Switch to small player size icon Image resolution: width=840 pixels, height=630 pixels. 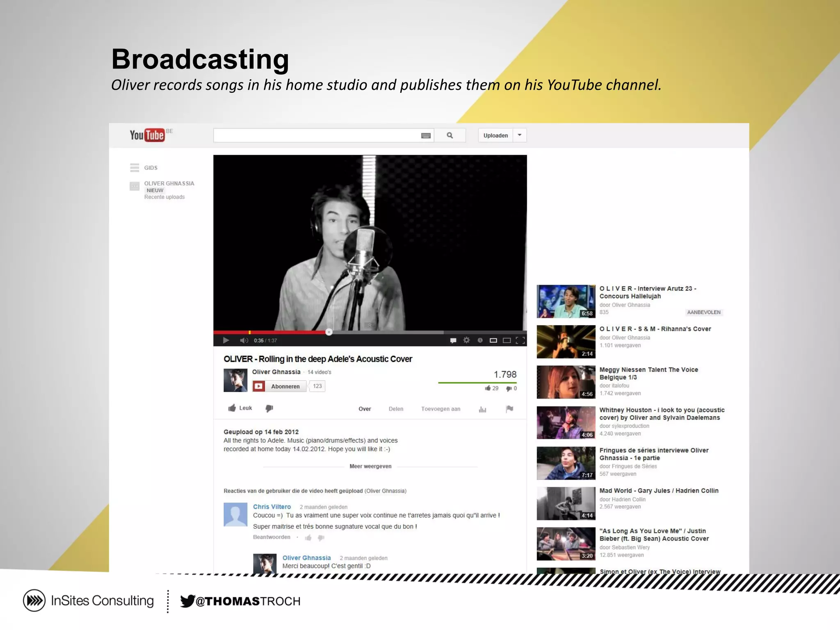click(x=493, y=340)
